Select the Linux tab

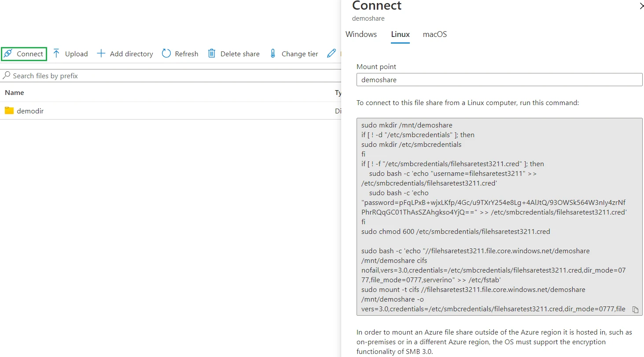point(400,34)
